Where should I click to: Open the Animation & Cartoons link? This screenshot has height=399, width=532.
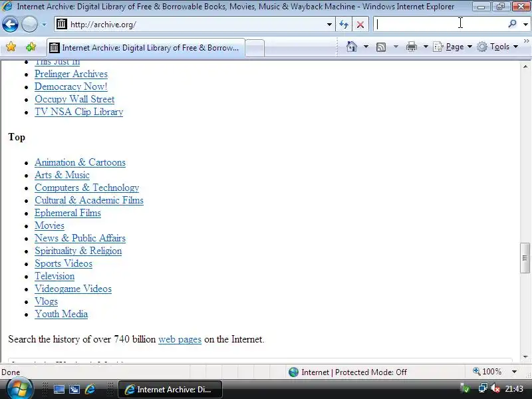(80, 162)
